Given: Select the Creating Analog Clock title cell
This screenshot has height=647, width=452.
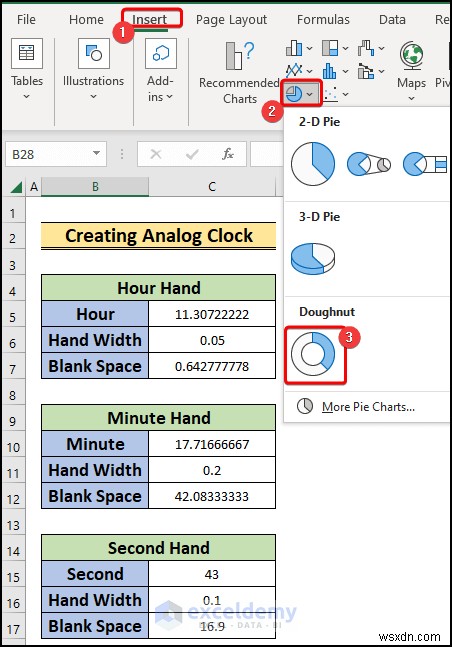Looking at the screenshot, I should (x=159, y=236).
